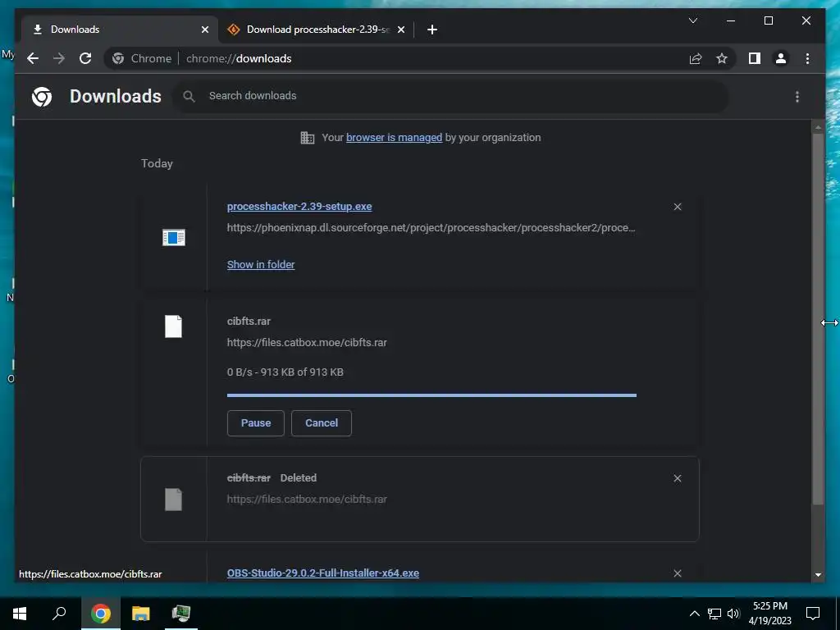
Task: Show processhacker setup in folder
Action: point(261,265)
